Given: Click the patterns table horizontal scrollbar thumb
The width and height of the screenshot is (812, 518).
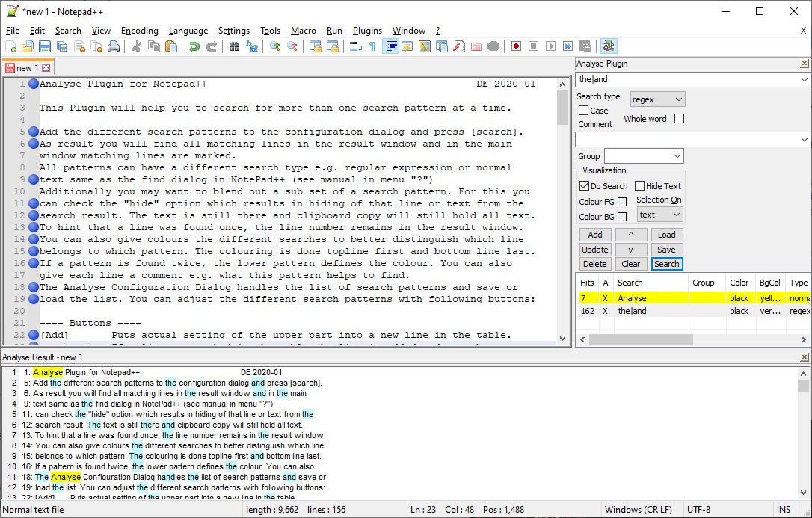Looking at the screenshot, I should pos(641,340).
